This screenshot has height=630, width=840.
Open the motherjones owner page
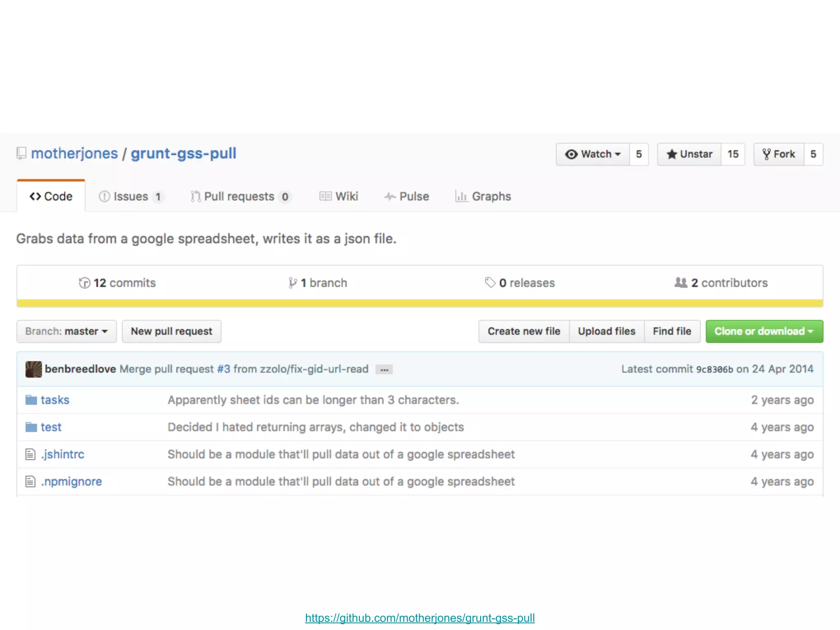tap(75, 153)
